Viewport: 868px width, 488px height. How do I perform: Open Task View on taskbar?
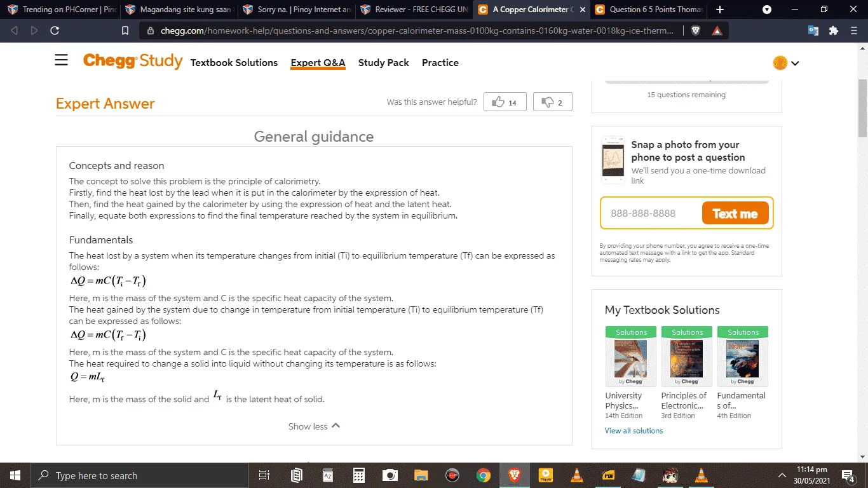[x=264, y=475]
